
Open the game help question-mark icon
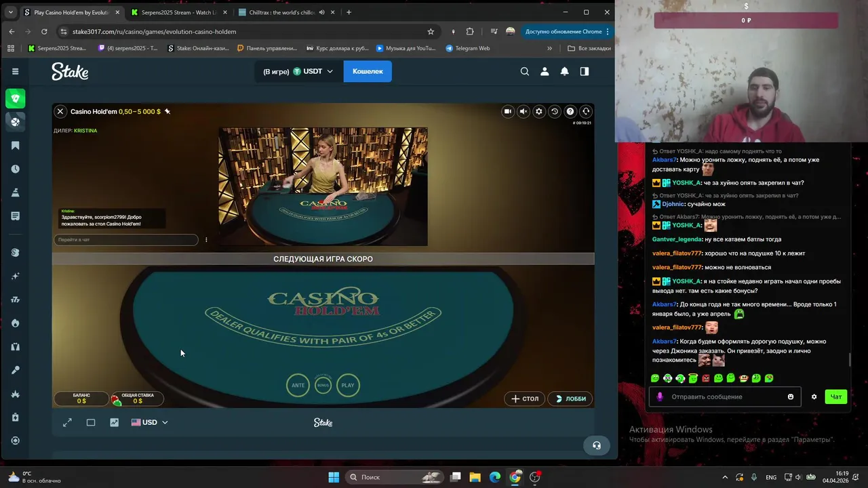(x=570, y=111)
